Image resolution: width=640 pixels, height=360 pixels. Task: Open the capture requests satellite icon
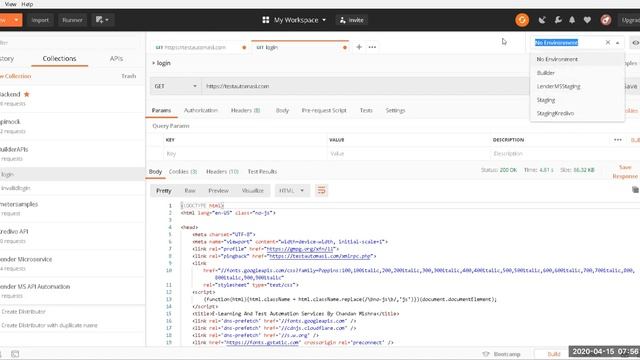tap(542, 20)
